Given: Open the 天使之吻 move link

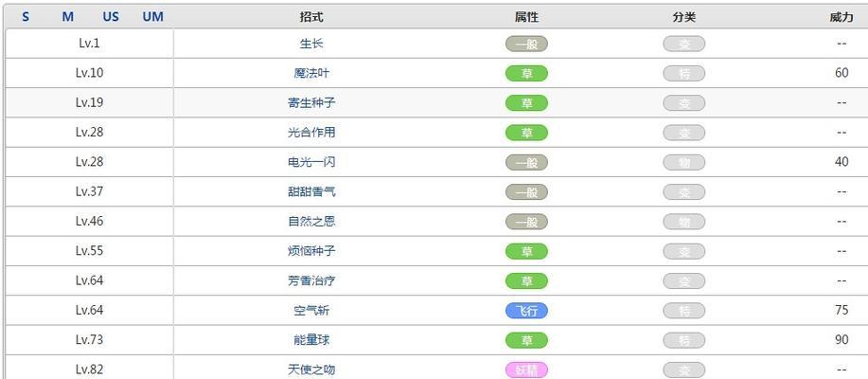Looking at the screenshot, I should 311,370.
